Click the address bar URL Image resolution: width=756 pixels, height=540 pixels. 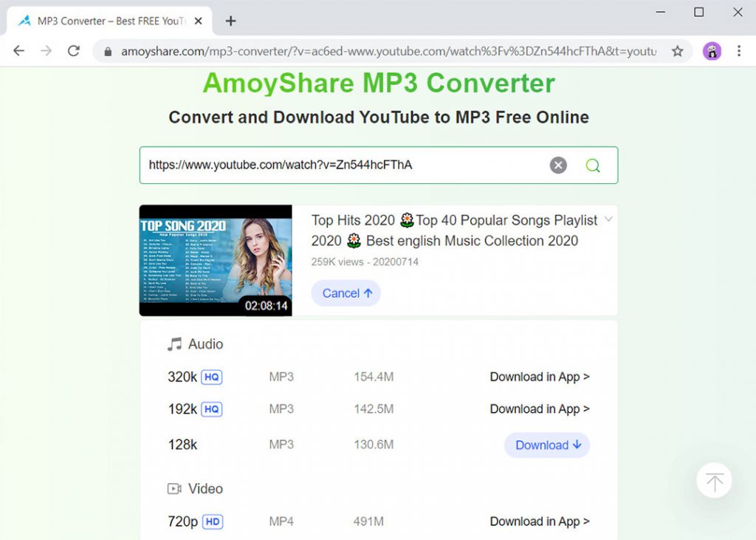pyautogui.click(x=388, y=51)
